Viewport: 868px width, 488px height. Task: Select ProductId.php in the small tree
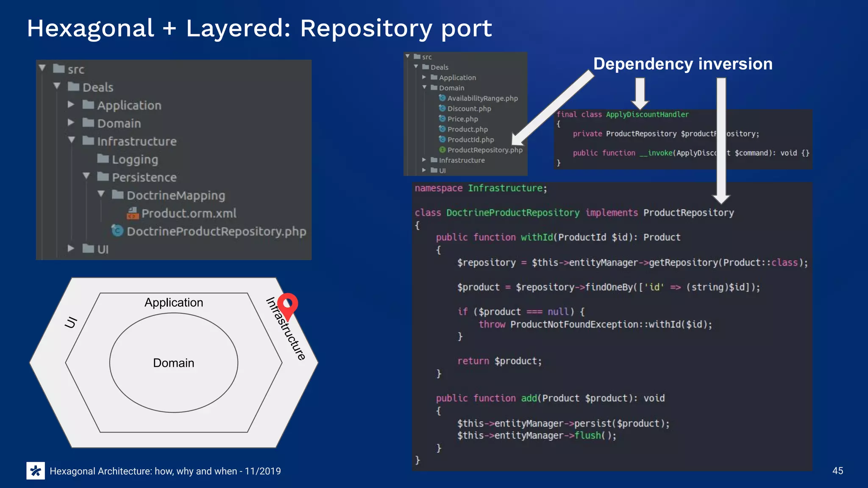tap(470, 139)
